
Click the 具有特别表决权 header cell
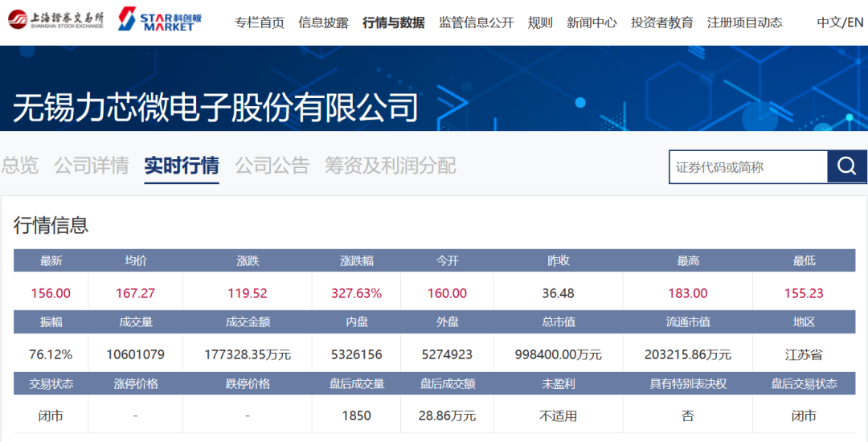pos(687,383)
